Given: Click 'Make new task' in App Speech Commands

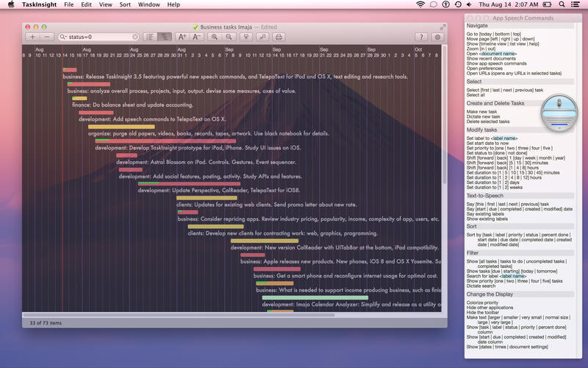Looking at the screenshot, I should pos(481,112).
